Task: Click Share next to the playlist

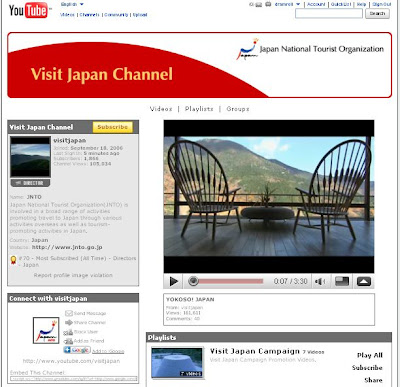Action: click(x=373, y=380)
